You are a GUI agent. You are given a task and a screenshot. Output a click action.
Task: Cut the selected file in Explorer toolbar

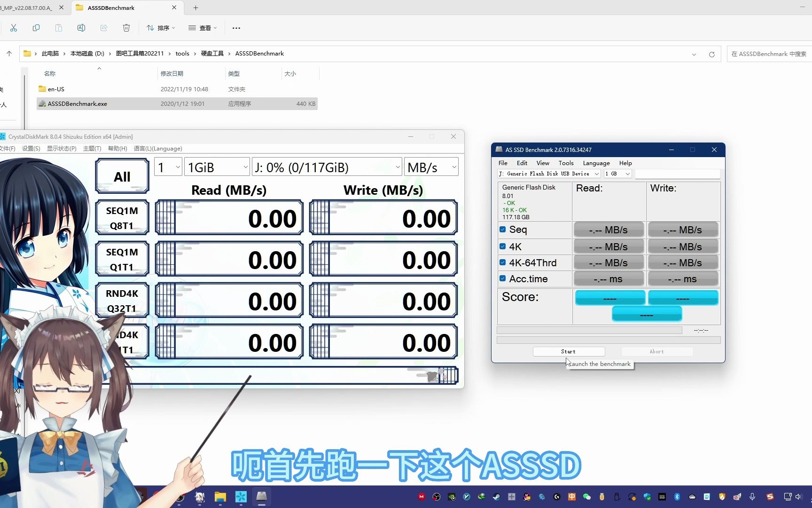[14, 28]
